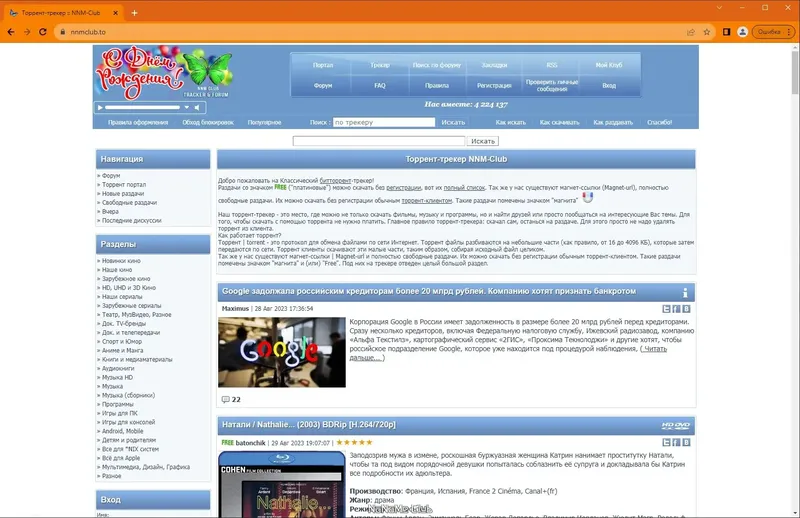
Task: Click the VK share icon on Натали post
Action: [686, 442]
